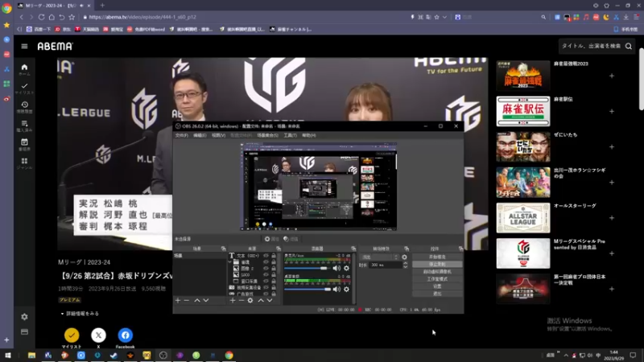This screenshot has width=644, height=362.
Task: Lock the 窗口采集 source
Action: [x=274, y=281]
